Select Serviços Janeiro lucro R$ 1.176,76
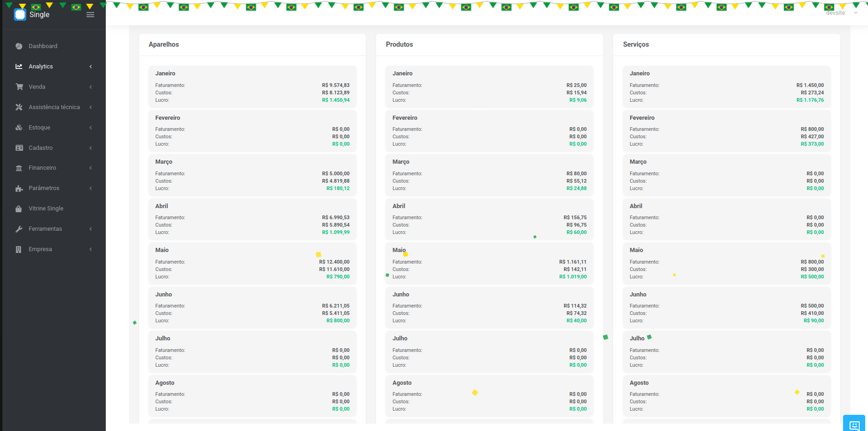 coord(810,100)
